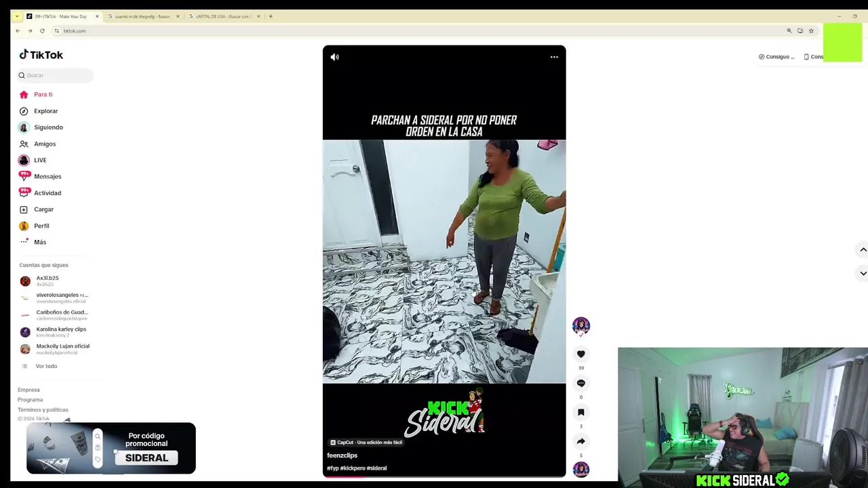
Task: Open followed account Mackeily Lujan oficial
Action: click(x=54, y=348)
